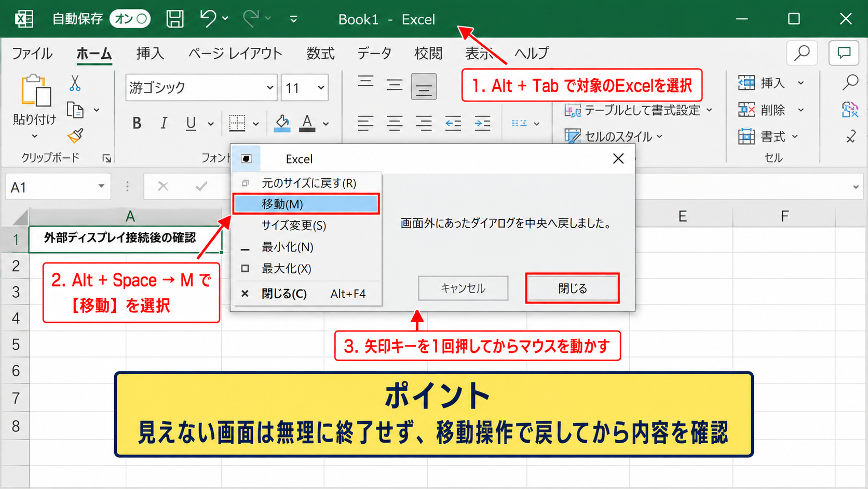Image resolution: width=868 pixels, height=489 pixels.
Task: Align text right
Action: pyautogui.click(x=424, y=124)
